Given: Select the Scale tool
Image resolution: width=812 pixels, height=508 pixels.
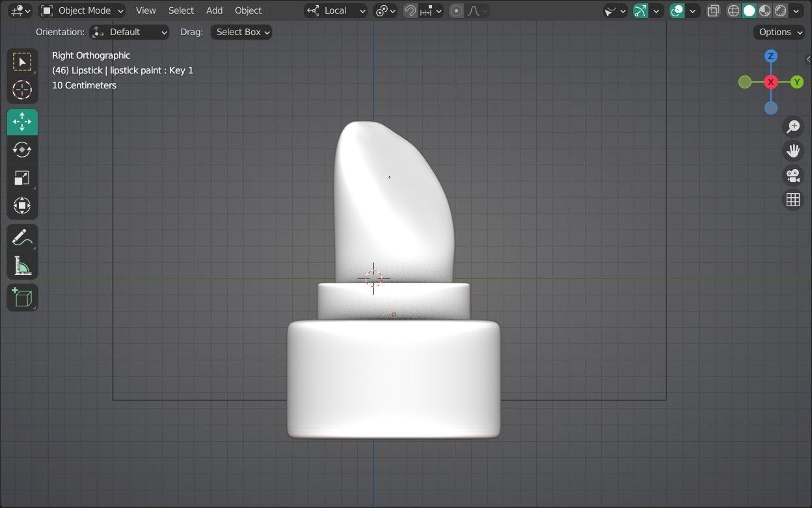Looking at the screenshot, I should [x=22, y=178].
